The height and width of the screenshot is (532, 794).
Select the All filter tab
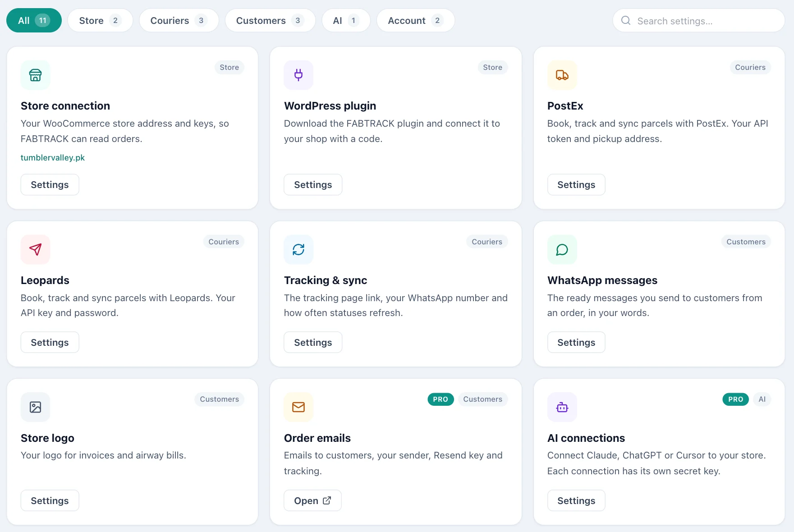pyautogui.click(x=34, y=20)
